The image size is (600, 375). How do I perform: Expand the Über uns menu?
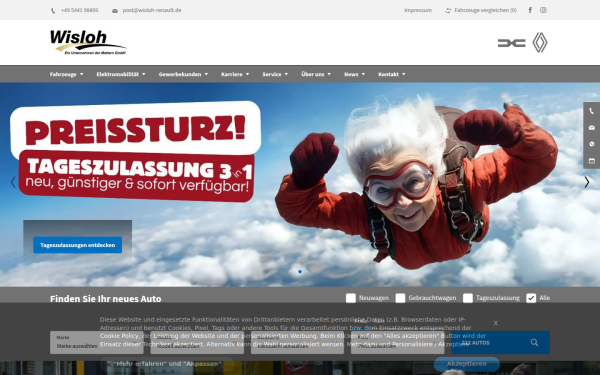coord(316,74)
